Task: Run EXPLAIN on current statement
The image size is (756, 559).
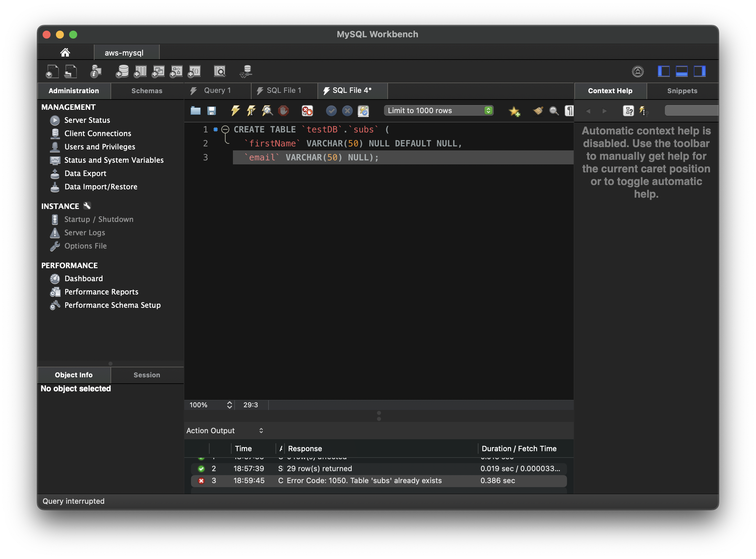Action: pos(267,111)
